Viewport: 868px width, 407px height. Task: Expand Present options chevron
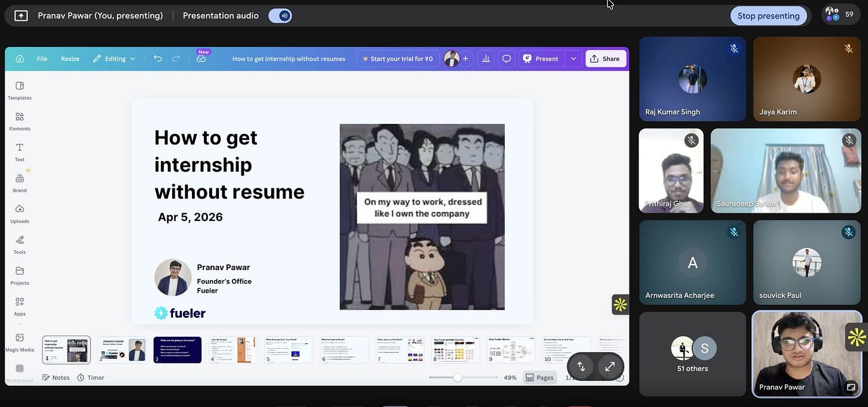pyautogui.click(x=573, y=58)
